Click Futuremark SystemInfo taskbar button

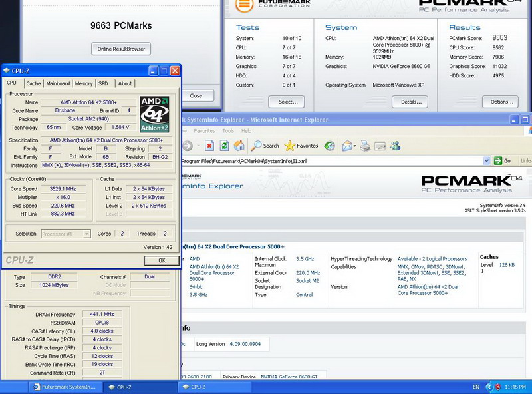point(65,387)
